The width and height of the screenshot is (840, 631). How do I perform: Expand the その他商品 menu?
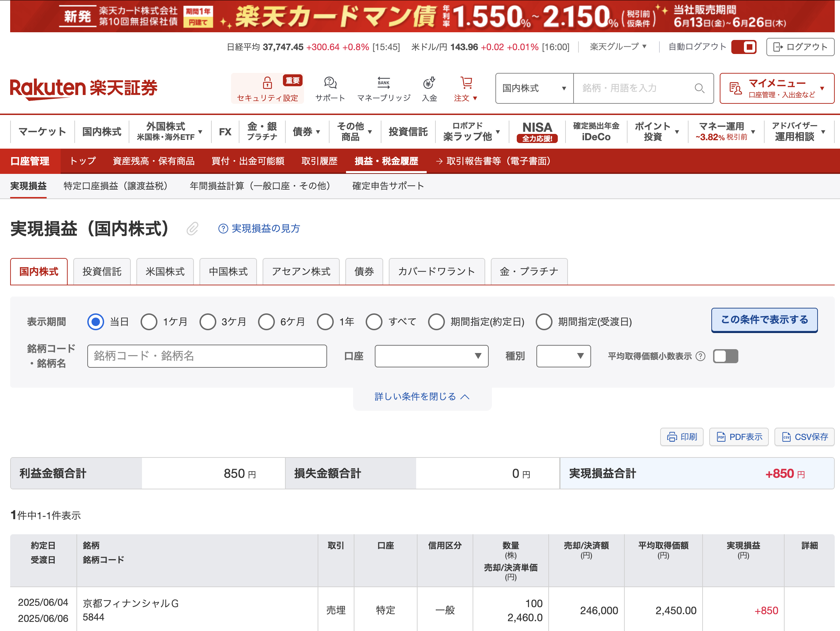(x=354, y=131)
